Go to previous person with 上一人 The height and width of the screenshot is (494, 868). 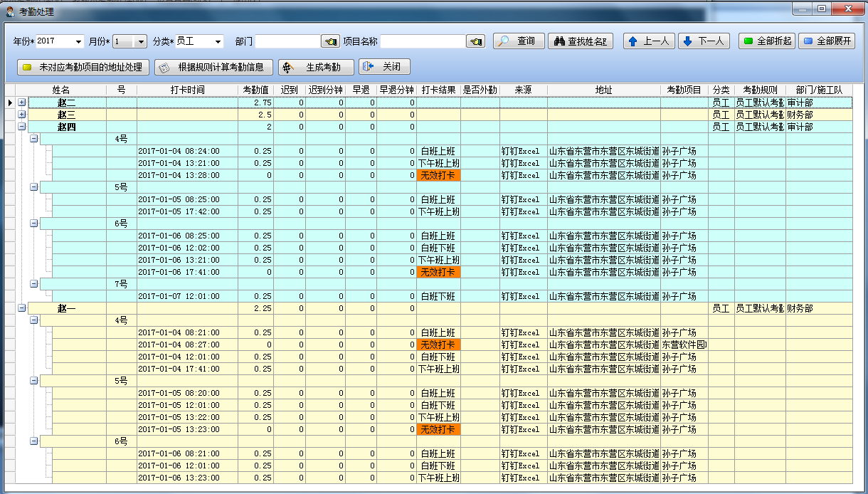click(x=650, y=41)
